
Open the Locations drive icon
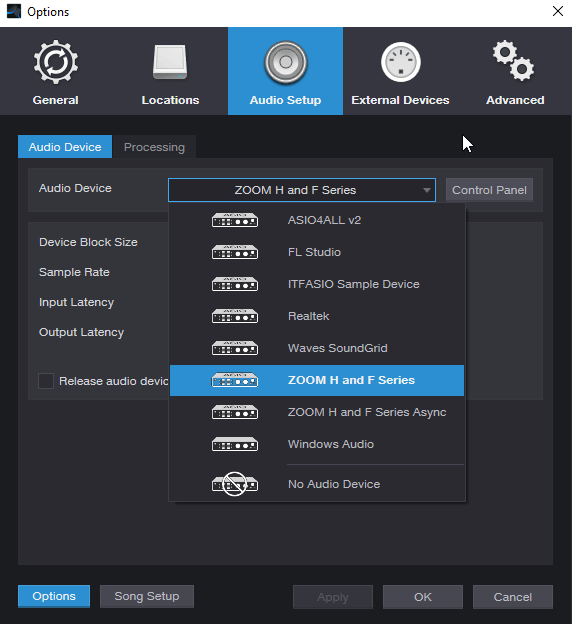(170, 62)
